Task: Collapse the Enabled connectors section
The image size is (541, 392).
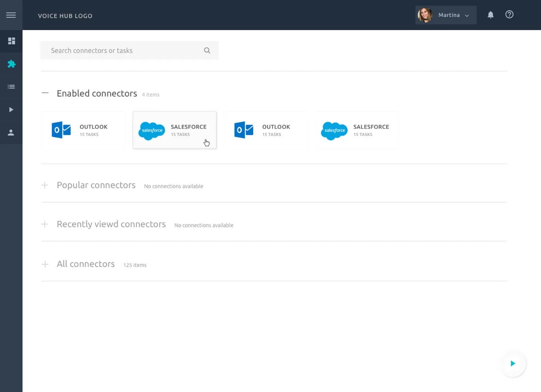Action: (45, 93)
